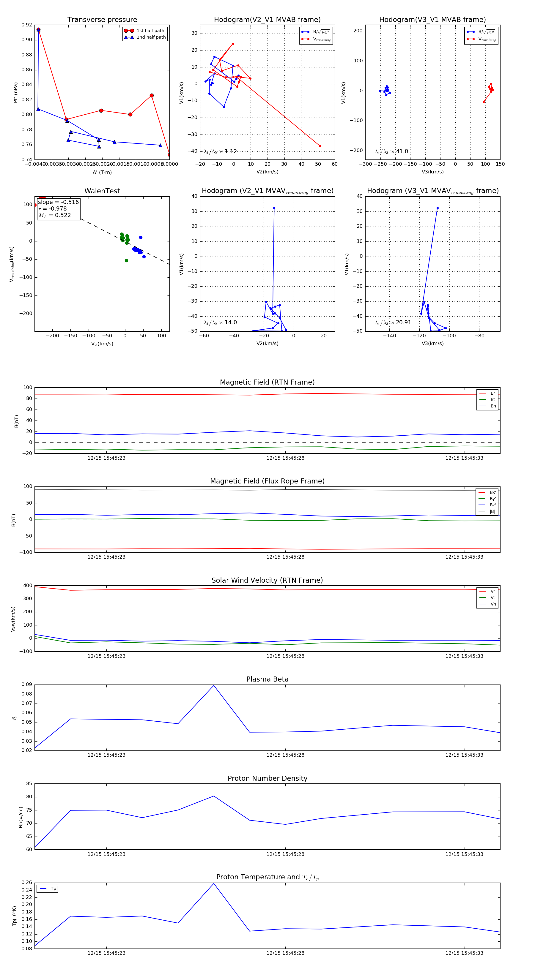Select 'Bn' in the magnetic field legend

tap(487, 406)
